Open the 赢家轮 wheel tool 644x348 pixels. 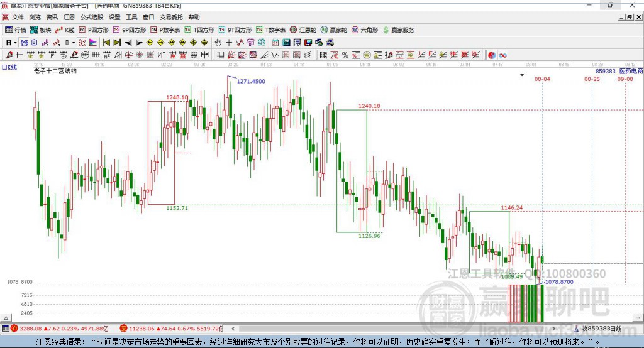pos(334,30)
